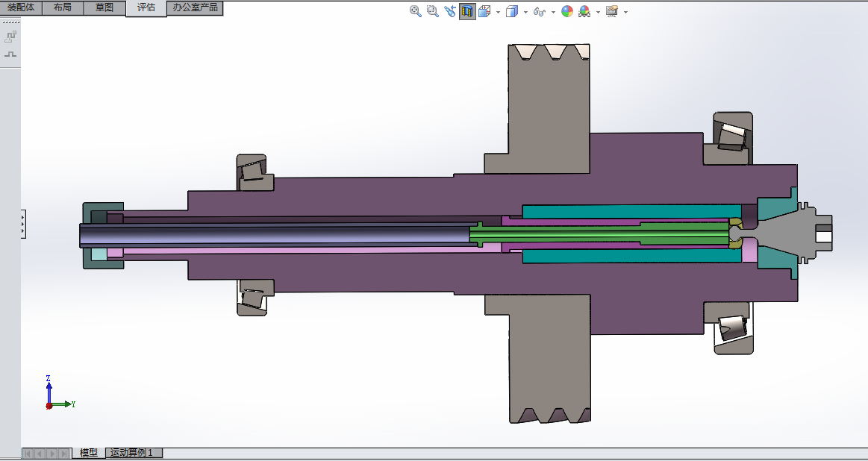Open the 运动算例 1 tab

[x=134, y=453]
